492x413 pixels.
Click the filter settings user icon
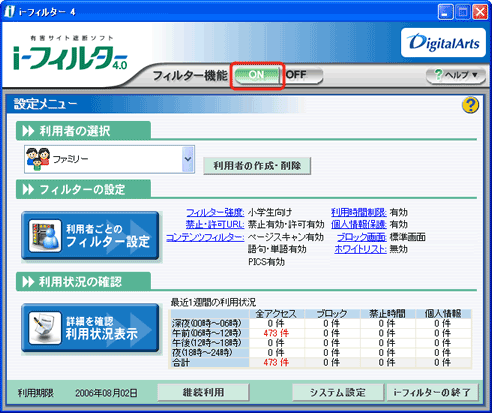[45, 236]
